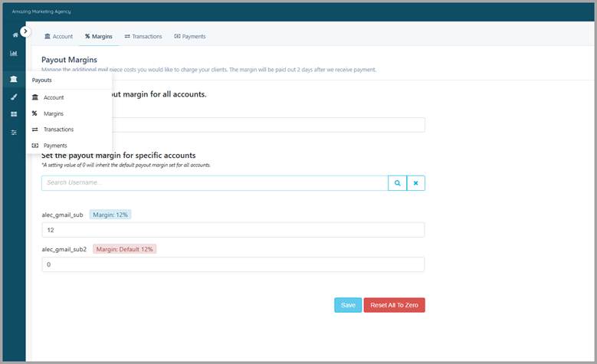The image size is (597, 364).
Task: Expand the sidebar with the chevron arrow
Action: pyautogui.click(x=25, y=31)
